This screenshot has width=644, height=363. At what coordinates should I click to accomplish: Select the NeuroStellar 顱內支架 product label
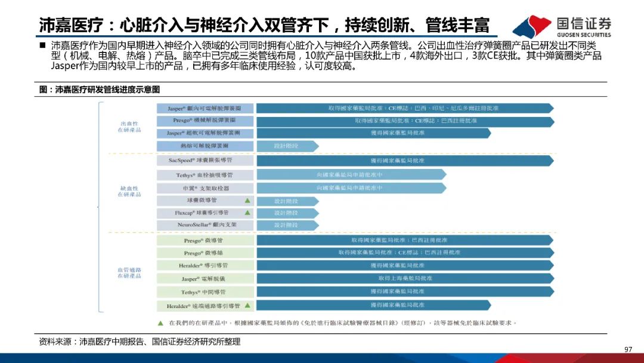point(205,225)
